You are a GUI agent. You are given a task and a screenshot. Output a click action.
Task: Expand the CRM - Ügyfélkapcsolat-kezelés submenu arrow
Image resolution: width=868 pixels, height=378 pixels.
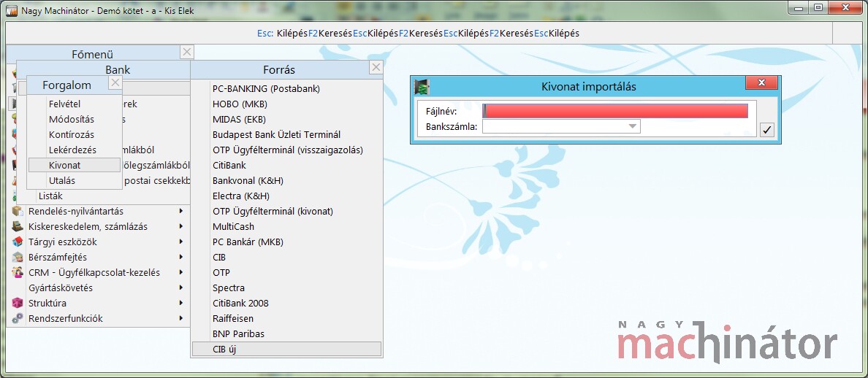181,272
